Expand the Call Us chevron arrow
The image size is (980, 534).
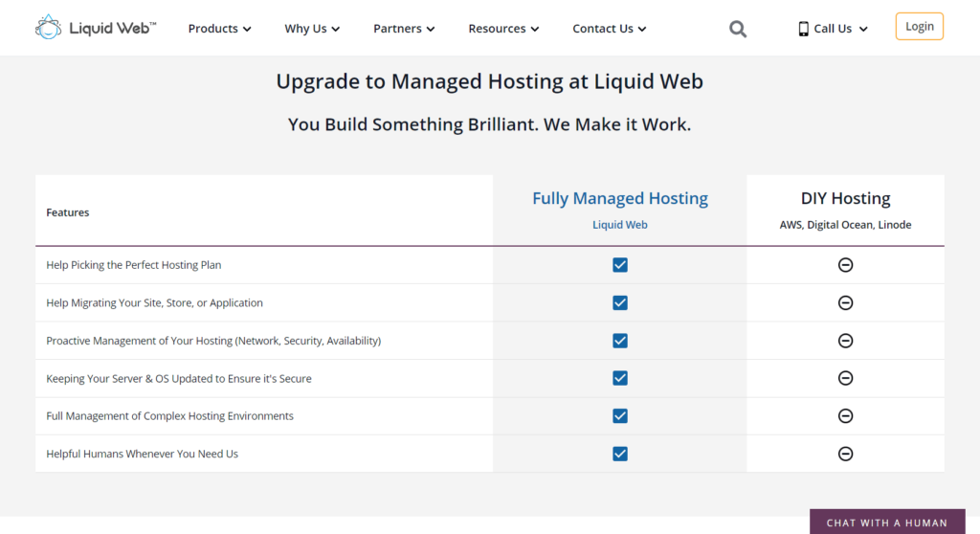click(863, 30)
